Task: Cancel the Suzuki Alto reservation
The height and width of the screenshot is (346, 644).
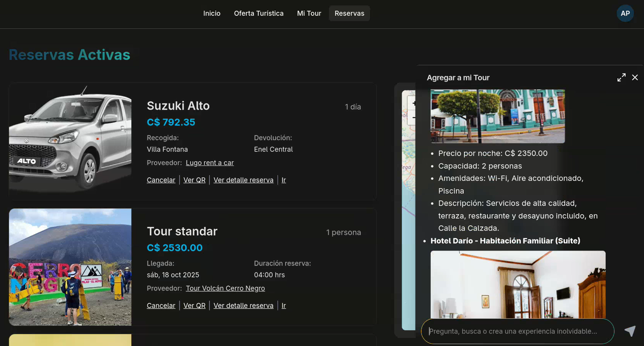Action: 161,180
